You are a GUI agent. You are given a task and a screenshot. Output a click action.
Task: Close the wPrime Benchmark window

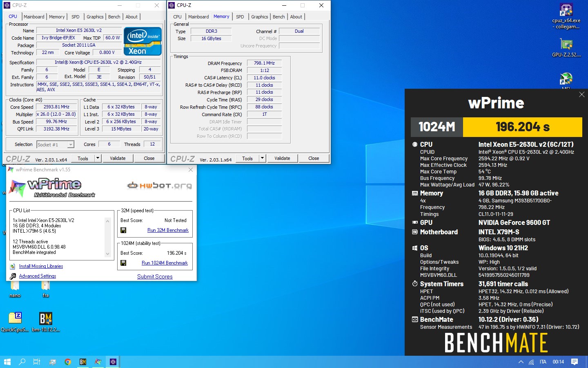191,169
